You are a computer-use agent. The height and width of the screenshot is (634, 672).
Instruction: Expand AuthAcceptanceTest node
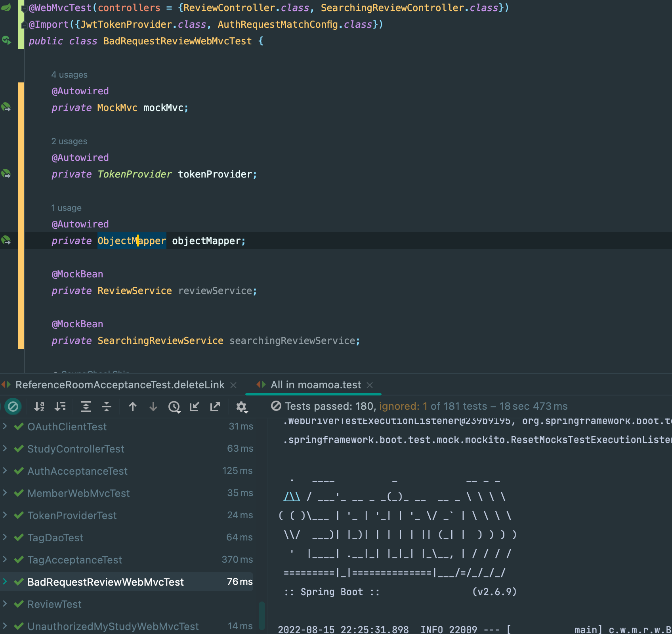click(x=5, y=470)
